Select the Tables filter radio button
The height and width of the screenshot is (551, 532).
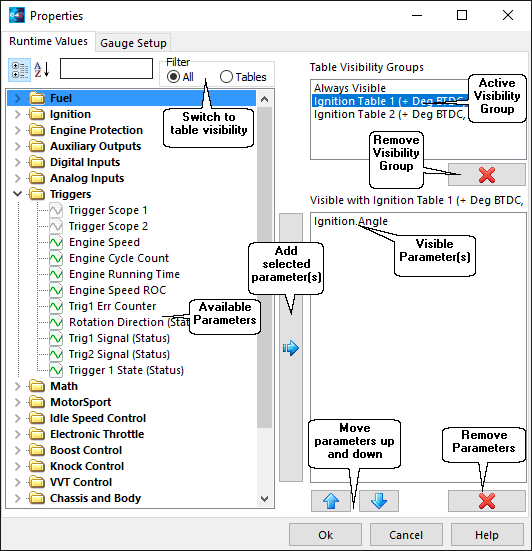point(226,77)
